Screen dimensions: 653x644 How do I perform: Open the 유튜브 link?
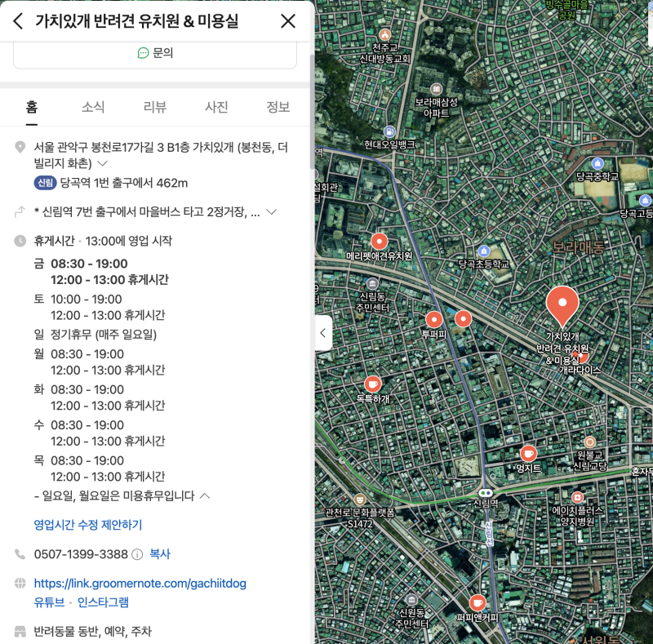tap(49, 602)
